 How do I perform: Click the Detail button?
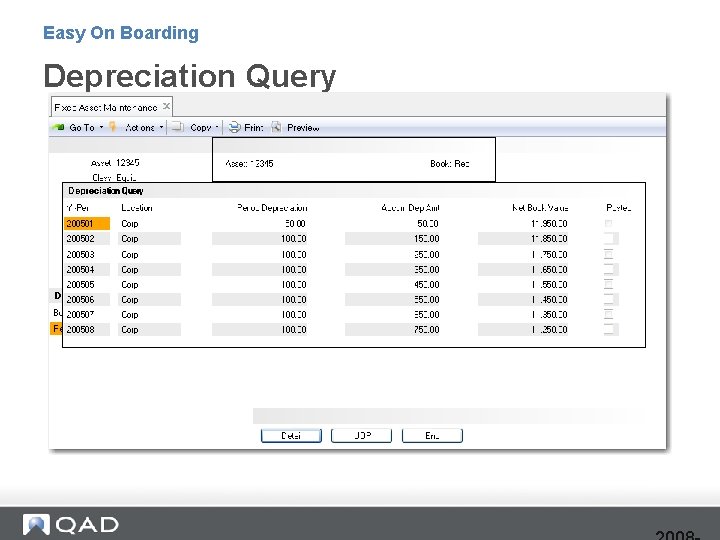pos(291,435)
